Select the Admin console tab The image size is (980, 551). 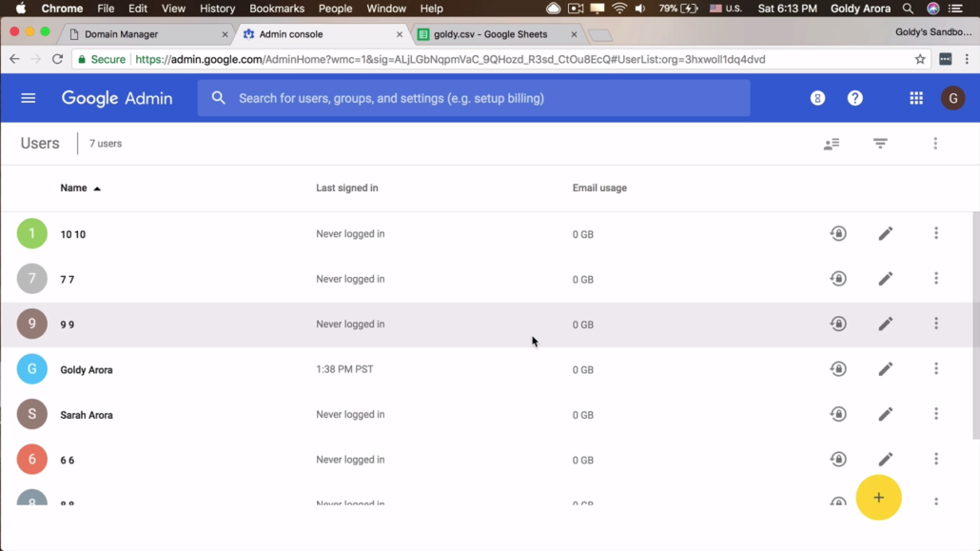pos(321,33)
